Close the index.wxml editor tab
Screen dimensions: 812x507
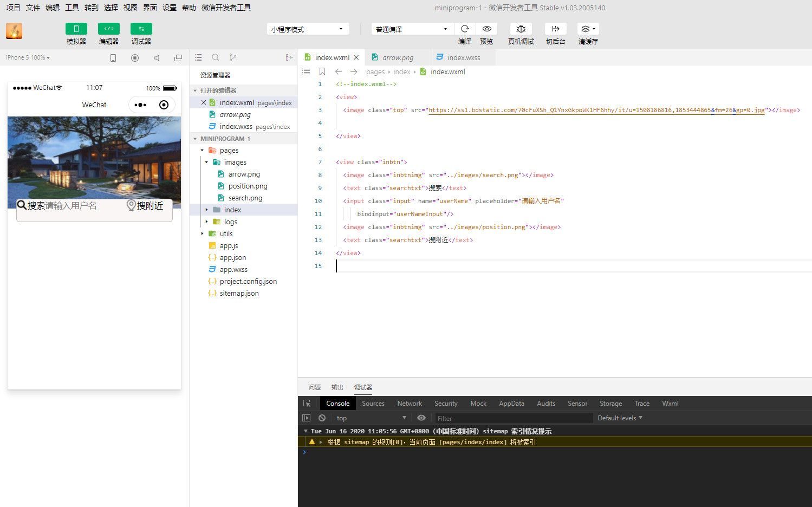356,57
